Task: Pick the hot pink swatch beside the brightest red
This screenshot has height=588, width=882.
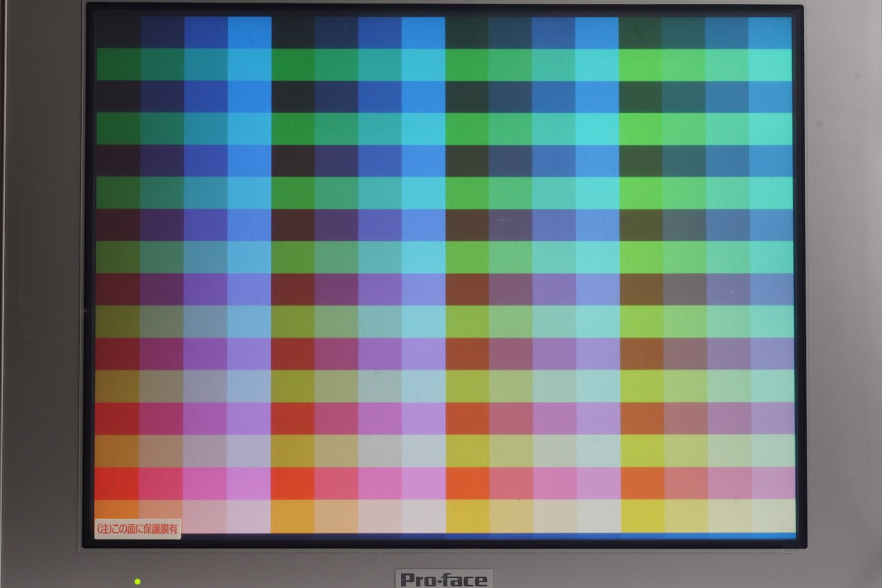Action: (161, 483)
